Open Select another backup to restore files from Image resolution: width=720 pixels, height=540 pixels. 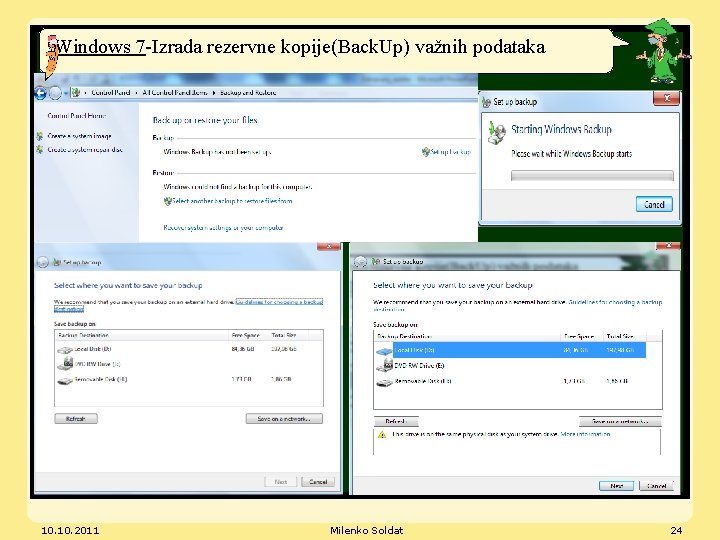pos(232,201)
